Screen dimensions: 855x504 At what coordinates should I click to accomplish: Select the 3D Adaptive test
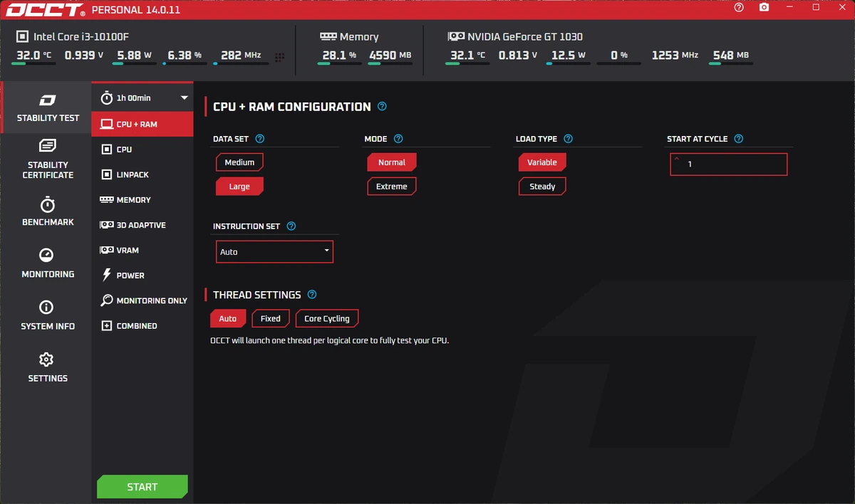coord(142,225)
